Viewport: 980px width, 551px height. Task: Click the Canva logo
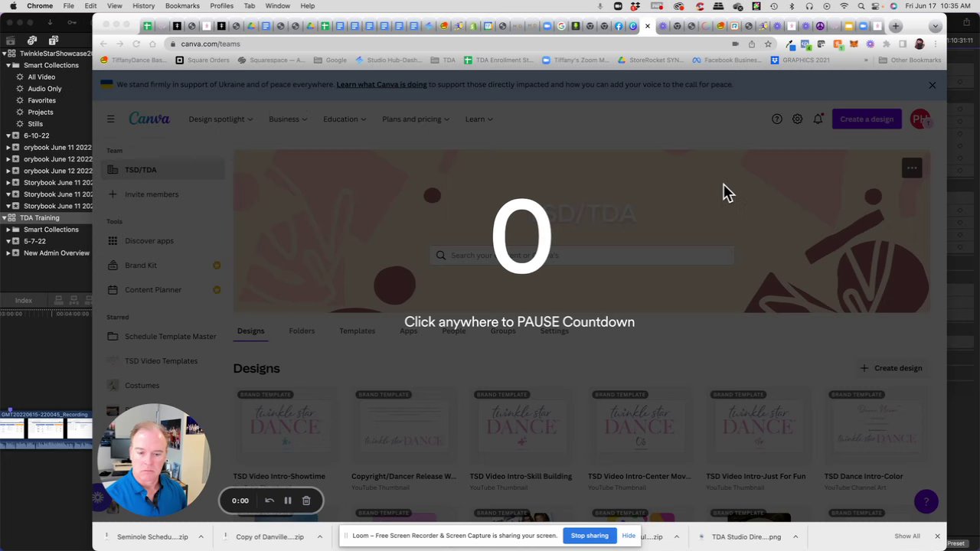pyautogui.click(x=149, y=119)
